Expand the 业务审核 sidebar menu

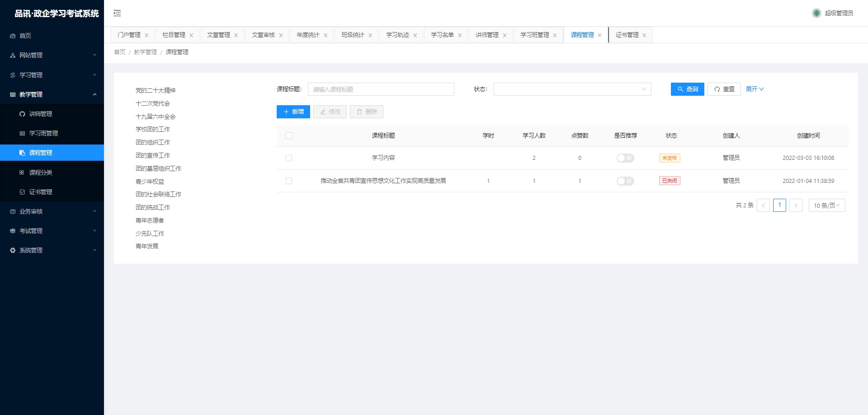tap(52, 211)
